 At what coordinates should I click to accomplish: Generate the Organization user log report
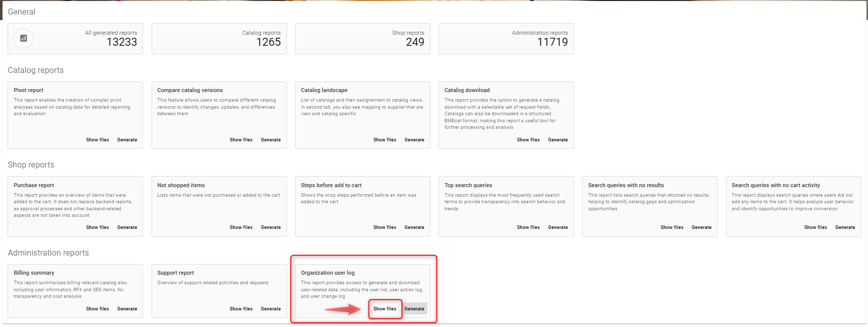[x=414, y=309]
